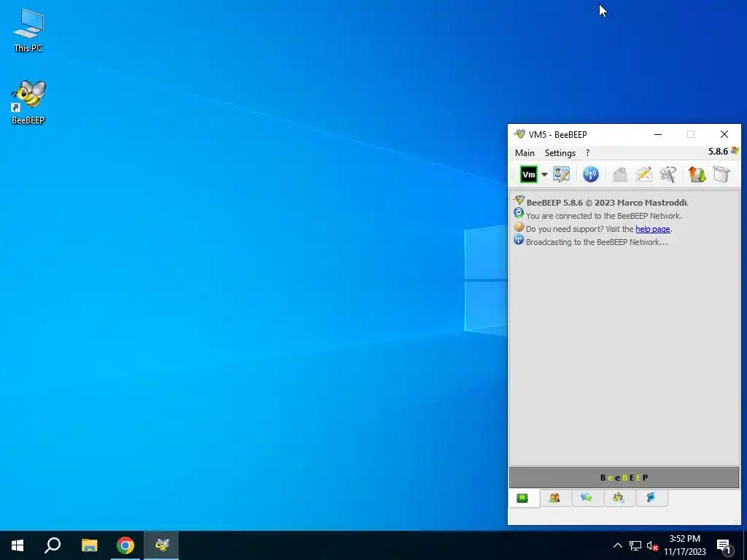The width and height of the screenshot is (747, 560).
Task: Follow the help page link
Action: coord(653,229)
